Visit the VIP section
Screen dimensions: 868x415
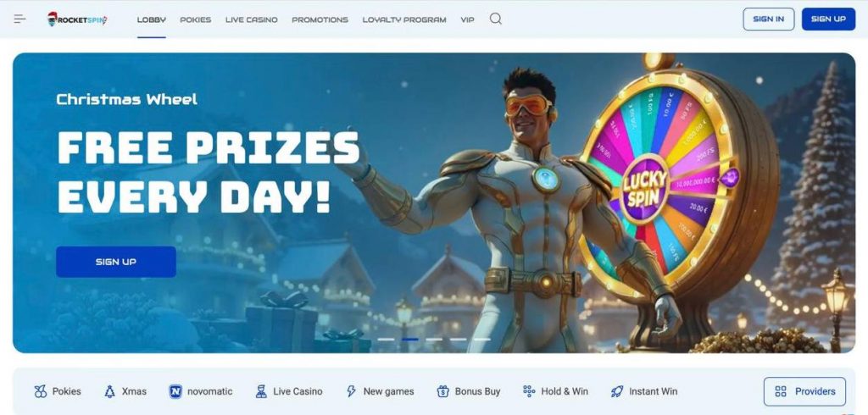click(x=467, y=19)
